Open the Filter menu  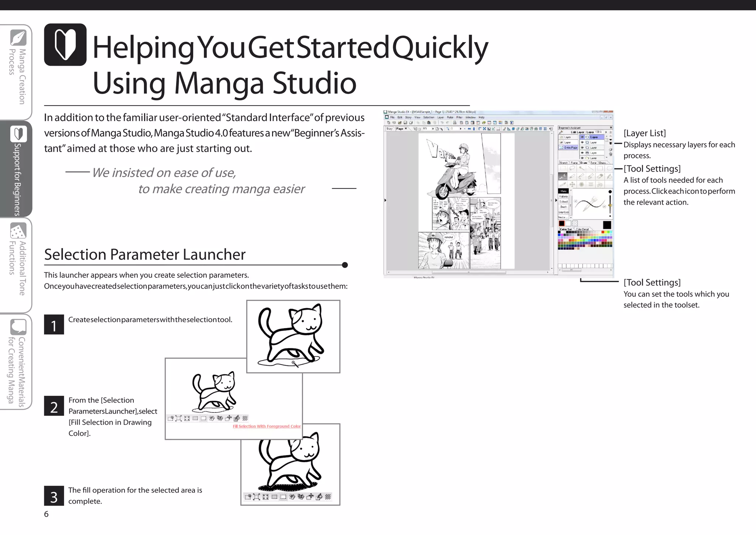(460, 117)
